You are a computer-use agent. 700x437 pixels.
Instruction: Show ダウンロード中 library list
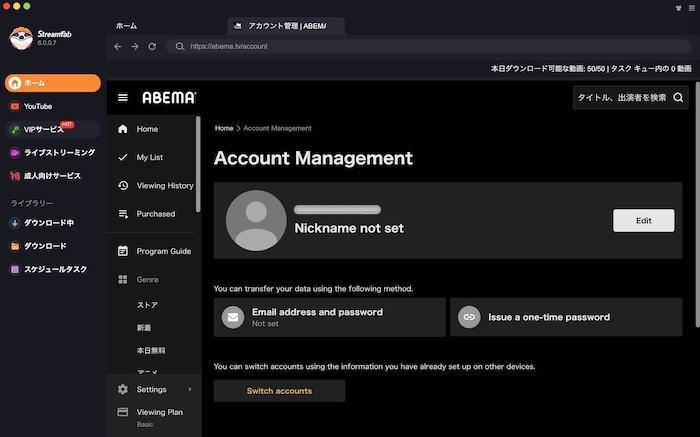coord(53,223)
